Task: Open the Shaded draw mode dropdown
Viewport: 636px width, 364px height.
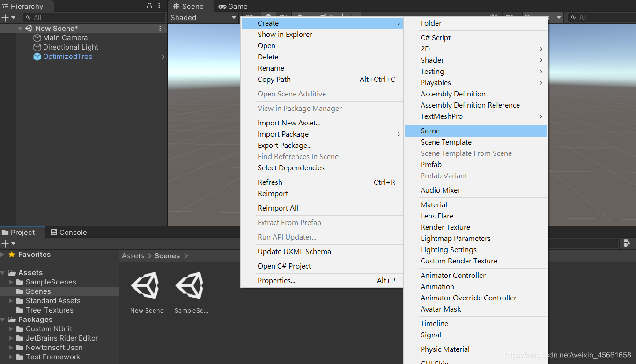Action: [x=203, y=17]
